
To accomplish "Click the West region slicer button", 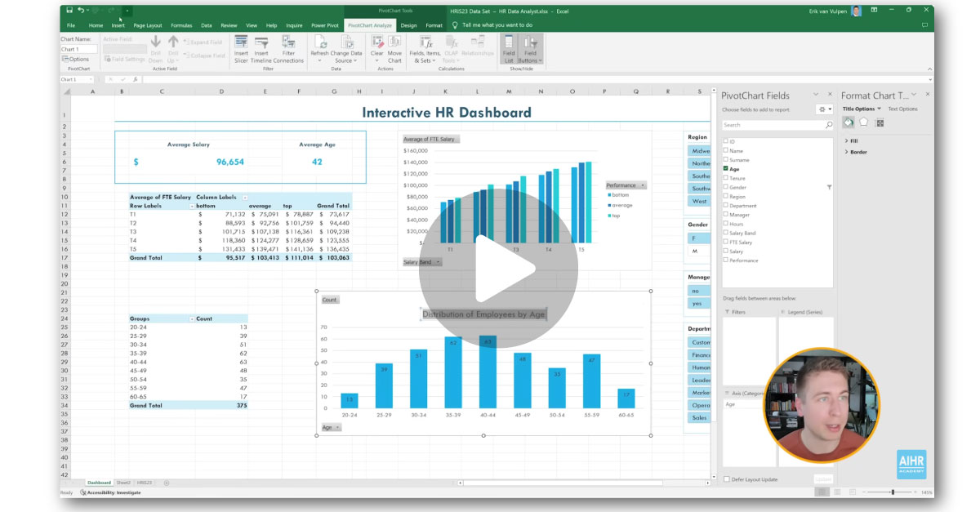I will [x=700, y=201].
